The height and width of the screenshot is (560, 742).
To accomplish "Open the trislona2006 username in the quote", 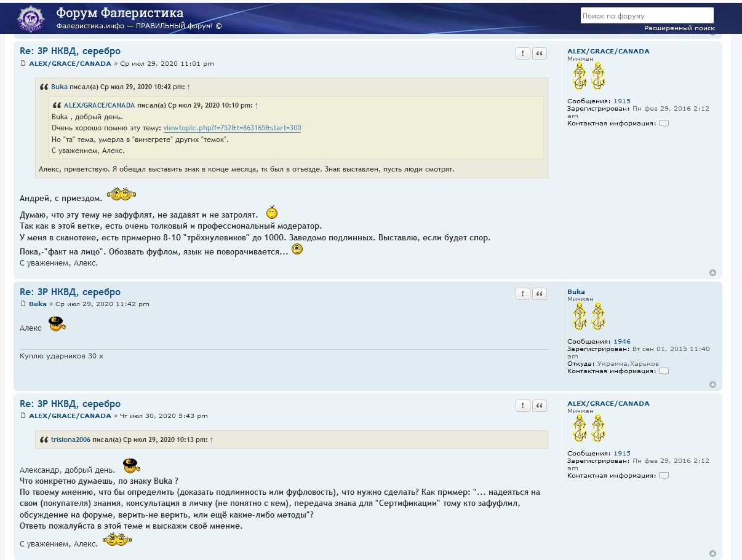I will pyautogui.click(x=70, y=440).
